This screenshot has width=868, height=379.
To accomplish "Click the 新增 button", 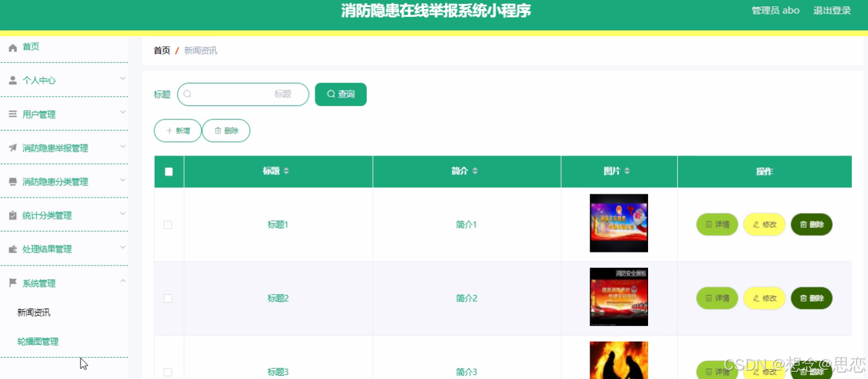I will [177, 130].
